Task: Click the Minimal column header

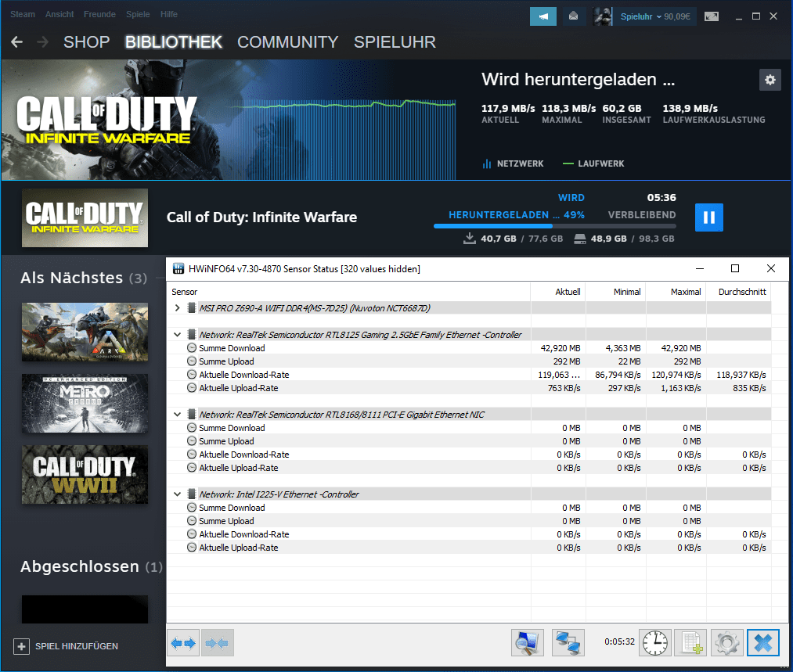Action: 616,292
